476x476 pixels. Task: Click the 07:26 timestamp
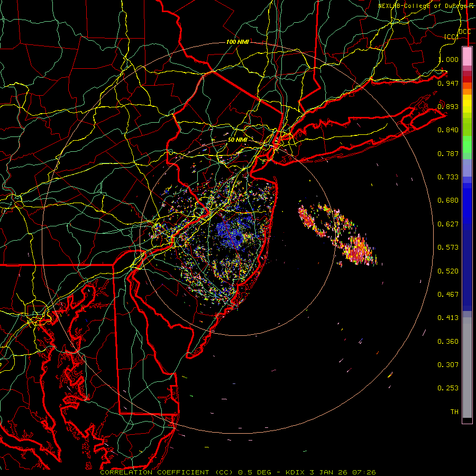click(x=364, y=472)
